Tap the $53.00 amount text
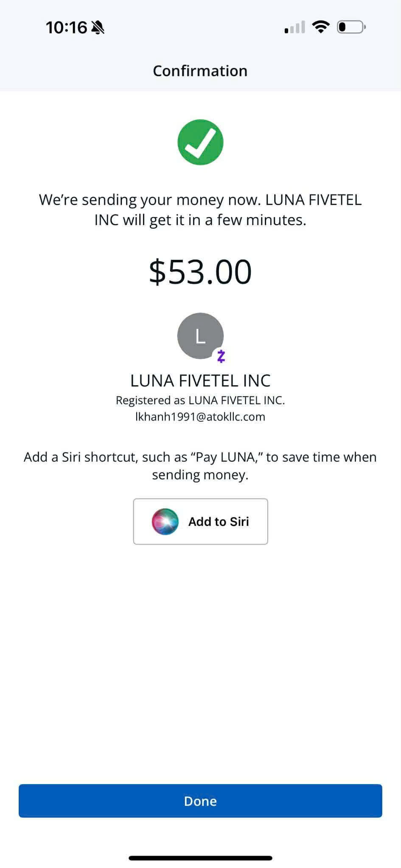Image resolution: width=401 pixels, height=868 pixels. (x=200, y=272)
